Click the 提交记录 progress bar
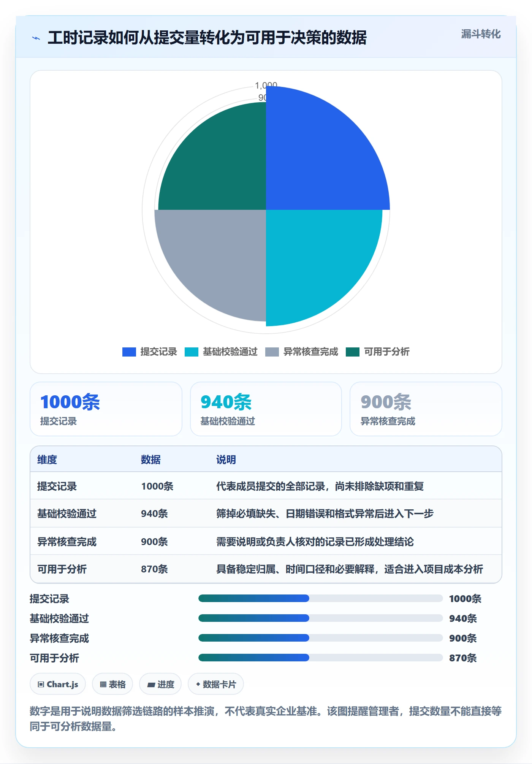This screenshot has width=532, height=764. point(320,598)
